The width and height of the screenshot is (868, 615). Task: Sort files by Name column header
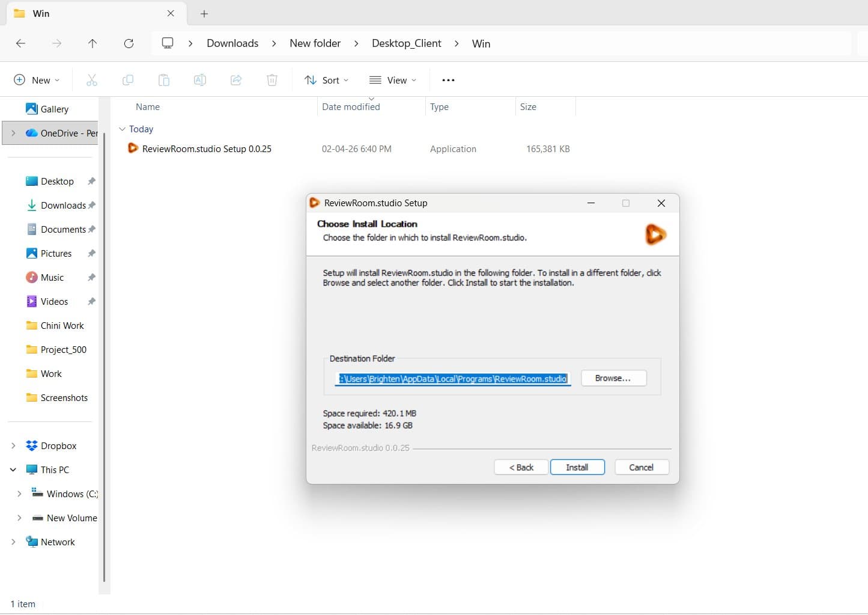148,106
